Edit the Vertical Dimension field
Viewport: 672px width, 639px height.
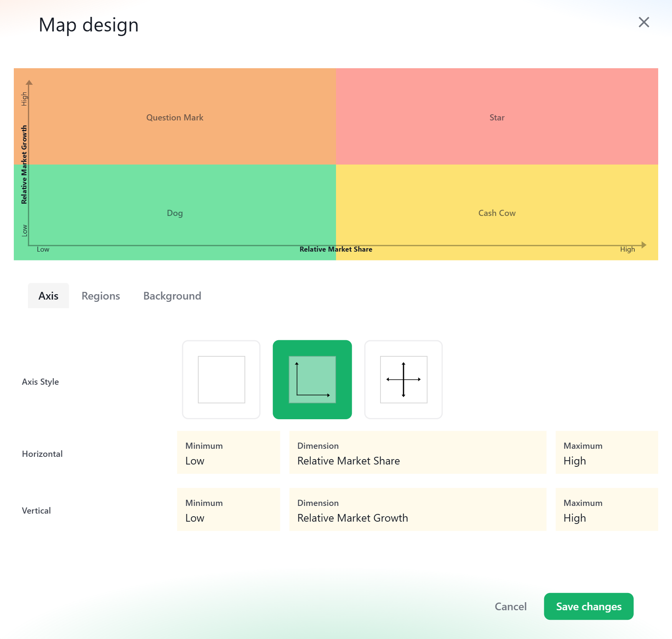(418, 509)
